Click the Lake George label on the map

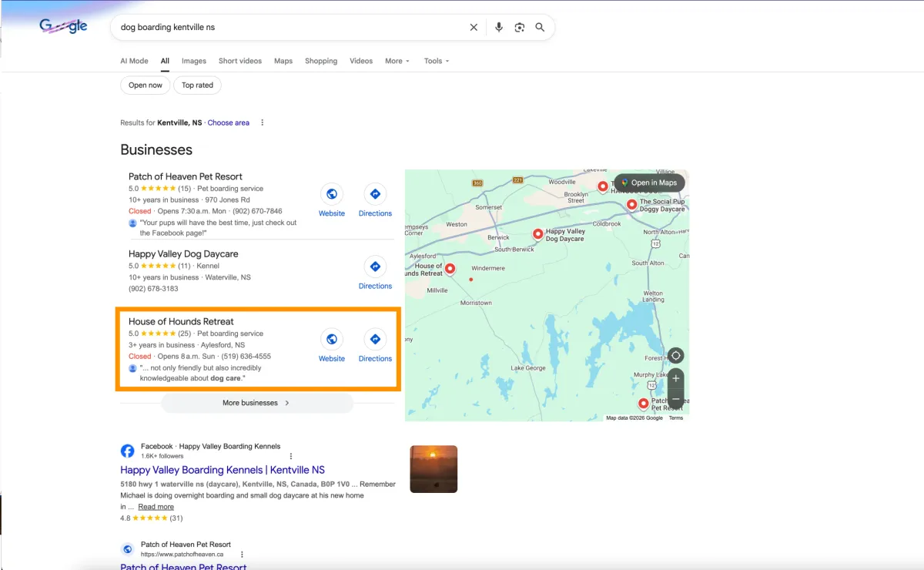click(x=528, y=368)
